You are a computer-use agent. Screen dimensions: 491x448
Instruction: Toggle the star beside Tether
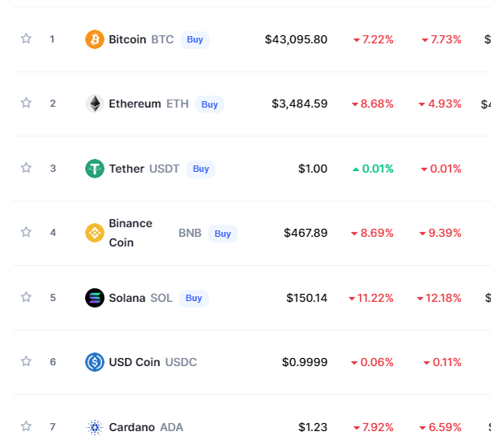tap(26, 168)
